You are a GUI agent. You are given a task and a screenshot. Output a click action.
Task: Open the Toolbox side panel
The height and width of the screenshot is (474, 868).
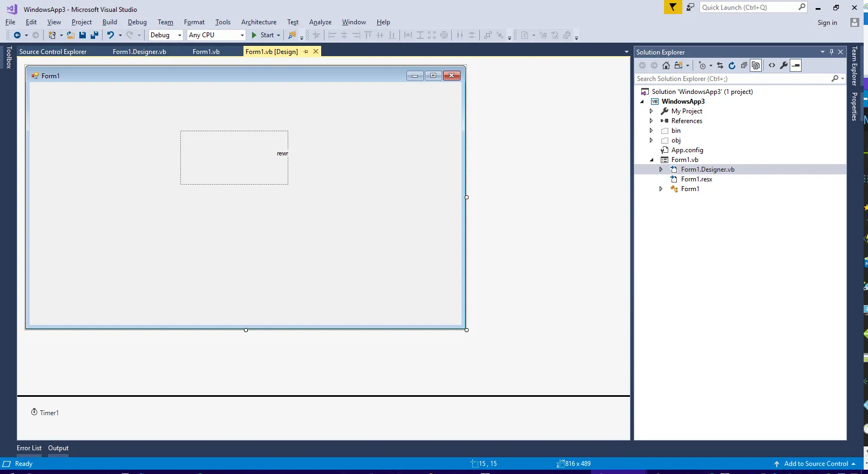[x=9, y=57]
